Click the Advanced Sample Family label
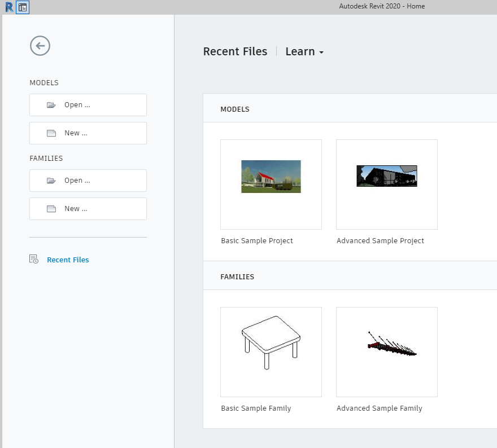The width and height of the screenshot is (497, 448). coord(379,409)
